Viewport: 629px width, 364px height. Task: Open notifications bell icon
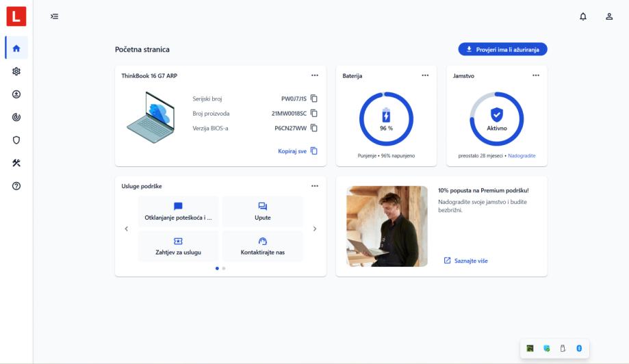pyautogui.click(x=583, y=16)
